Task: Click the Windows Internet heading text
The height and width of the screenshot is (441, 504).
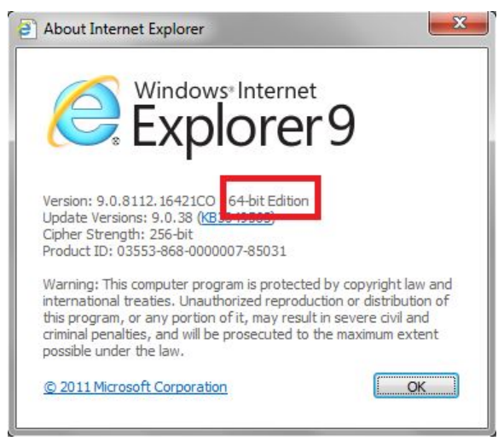Action: (x=225, y=90)
